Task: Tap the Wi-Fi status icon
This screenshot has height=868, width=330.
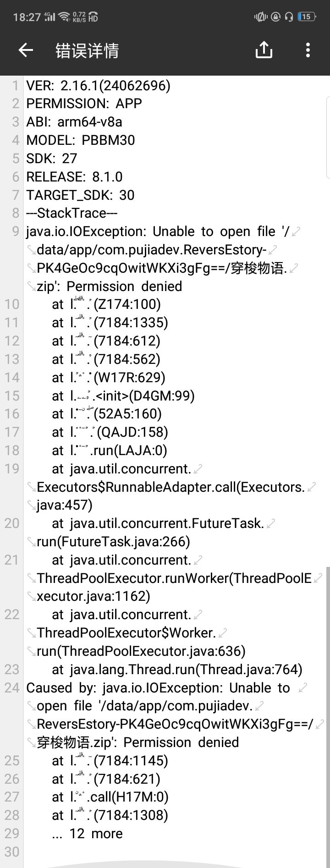Action: click(65, 17)
